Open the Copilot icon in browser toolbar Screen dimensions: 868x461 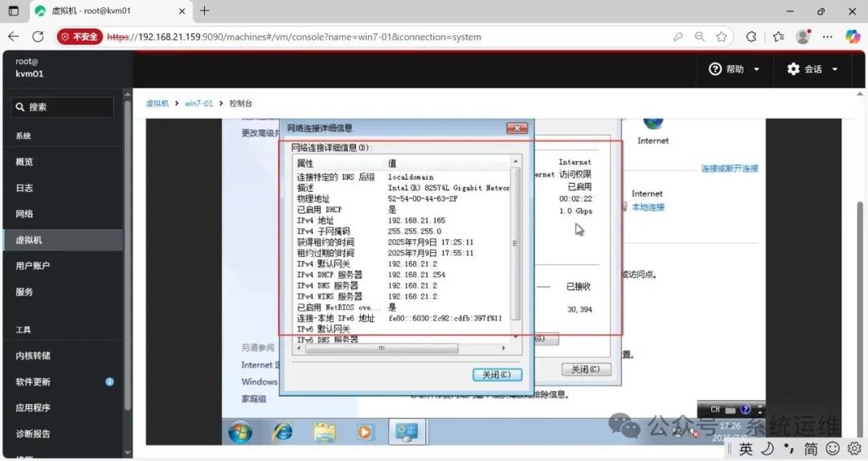[853, 37]
